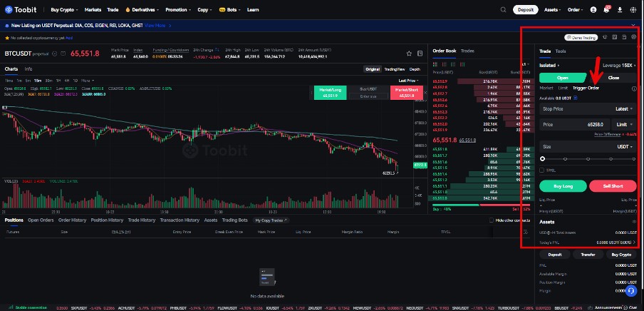644x311 pixels.
Task: Select the Trigger Order tab
Action: (x=586, y=88)
